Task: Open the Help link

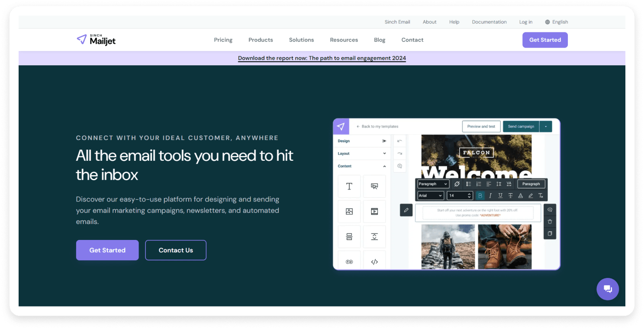Action: click(x=454, y=22)
